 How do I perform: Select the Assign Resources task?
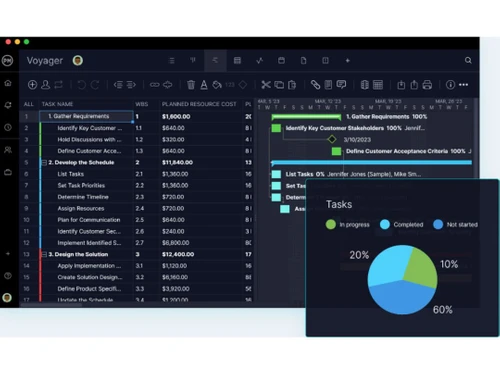point(81,208)
